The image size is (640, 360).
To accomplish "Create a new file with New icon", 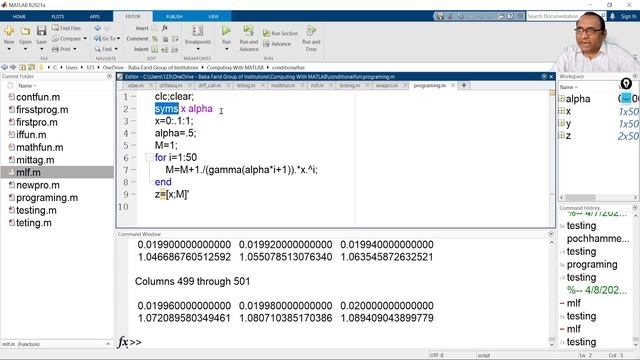I will [9, 31].
